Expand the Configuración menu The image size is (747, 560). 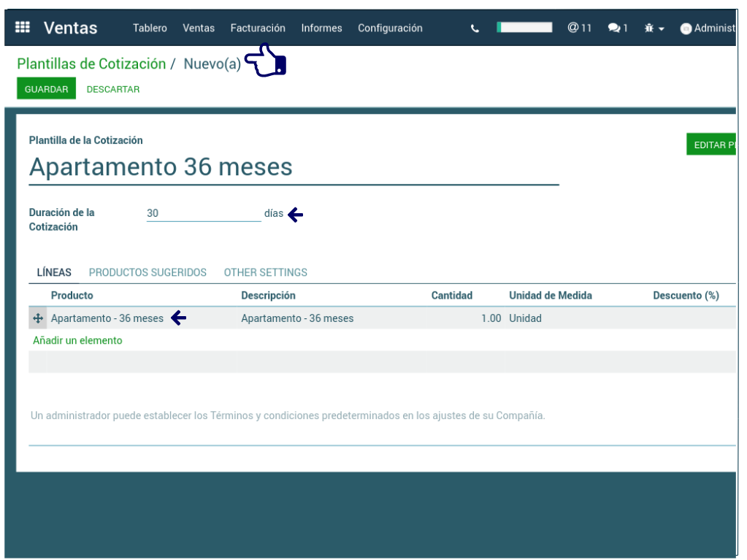[390, 28]
